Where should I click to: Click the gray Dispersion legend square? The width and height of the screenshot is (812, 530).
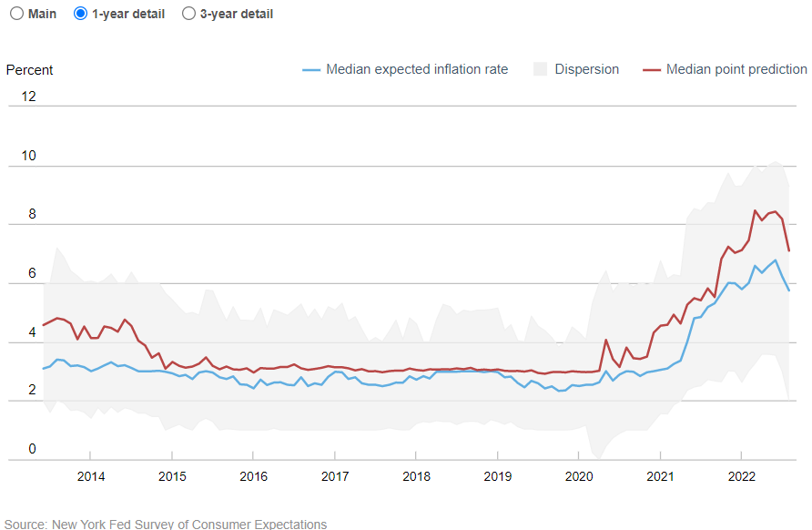(540, 69)
